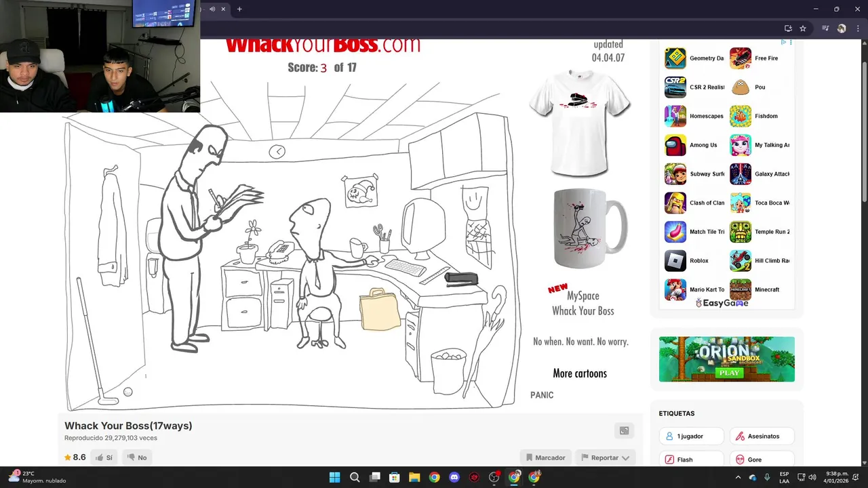Open the Orion Sandbox Enhanced banner
868x488 pixels.
click(727, 359)
